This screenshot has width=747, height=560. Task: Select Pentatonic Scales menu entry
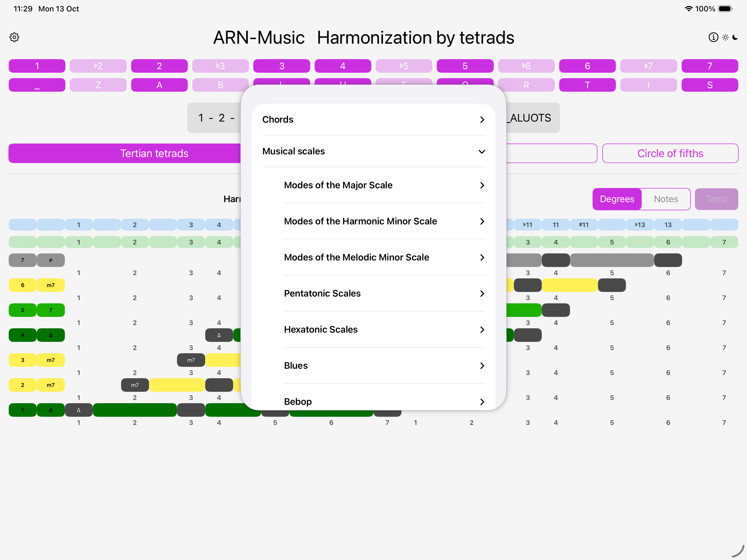[x=384, y=293]
